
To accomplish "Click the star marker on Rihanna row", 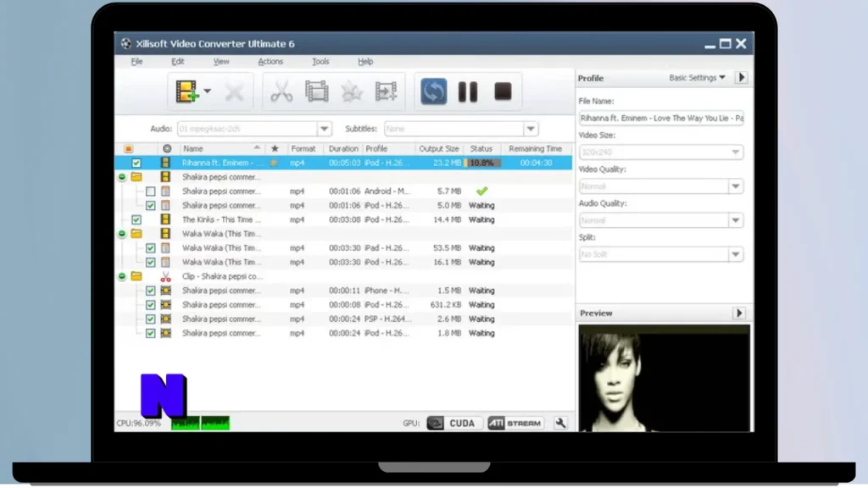I will [274, 164].
